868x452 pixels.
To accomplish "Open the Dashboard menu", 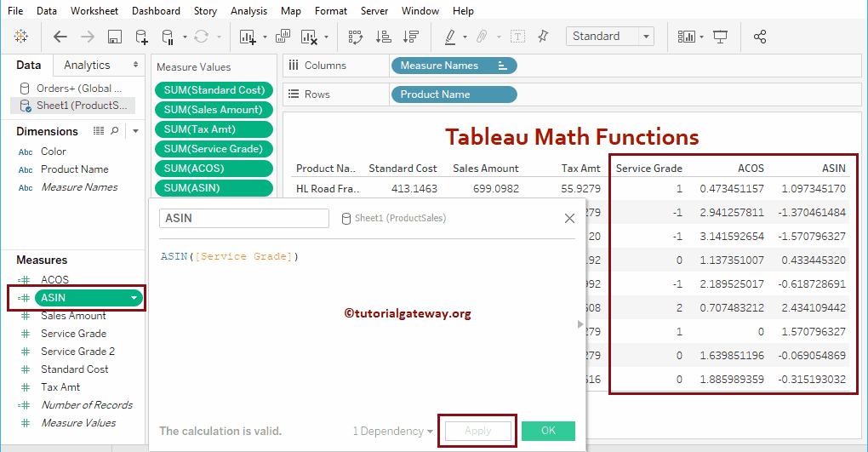I will pos(156,11).
